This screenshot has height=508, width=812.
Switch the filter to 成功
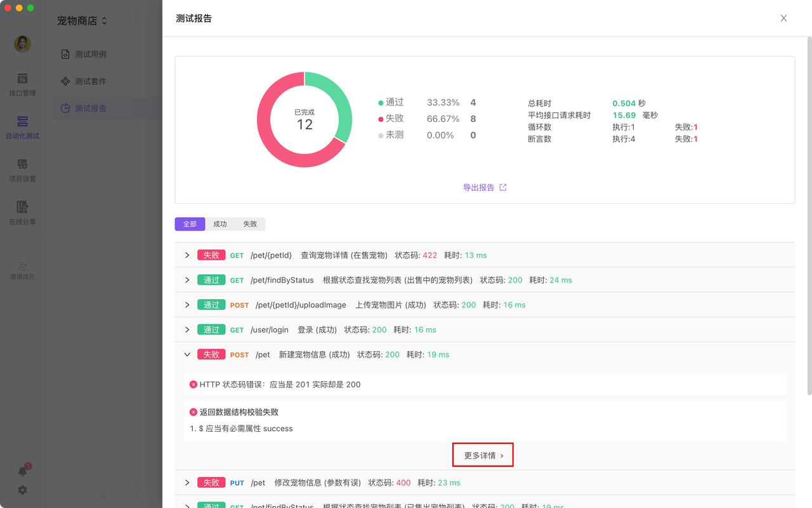tap(219, 224)
